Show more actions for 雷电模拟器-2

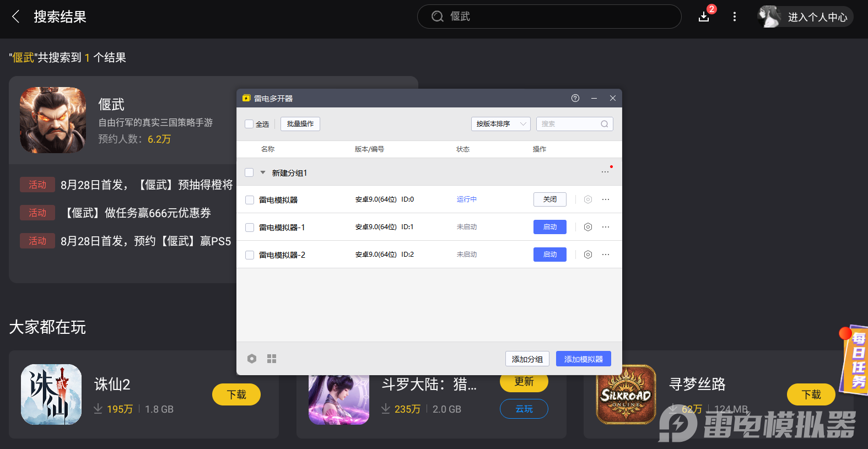(606, 255)
